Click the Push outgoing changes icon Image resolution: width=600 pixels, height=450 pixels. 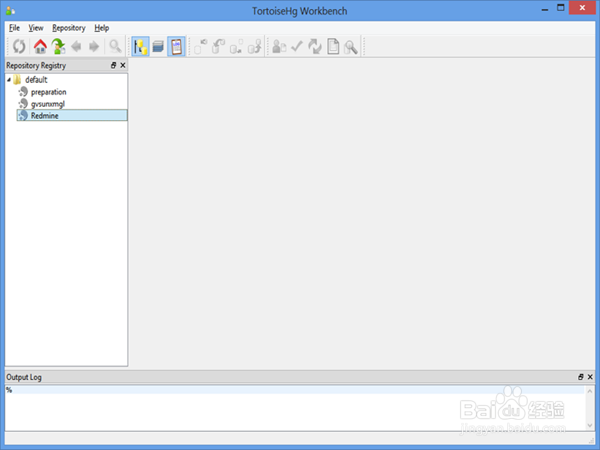point(254,47)
